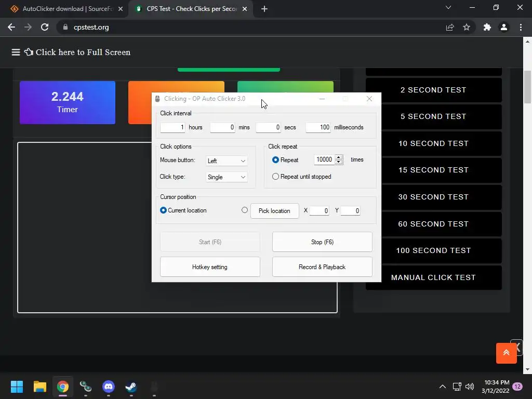
Task: Choose the 30 SECOND TEST option
Action: coord(433,197)
